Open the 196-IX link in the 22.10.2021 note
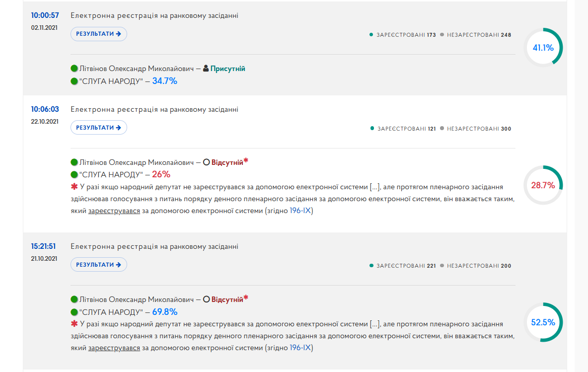Screen dimensions: 588x372 click(x=300, y=211)
